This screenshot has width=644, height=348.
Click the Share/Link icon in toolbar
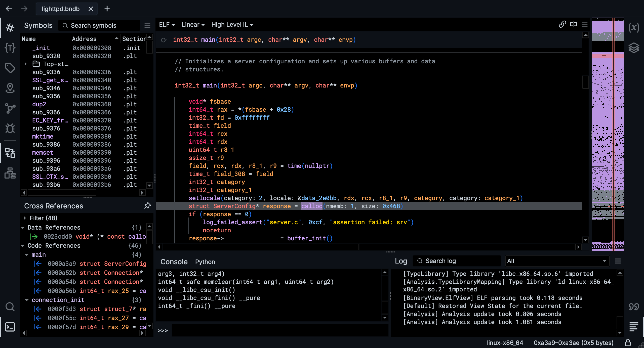(x=562, y=24)
